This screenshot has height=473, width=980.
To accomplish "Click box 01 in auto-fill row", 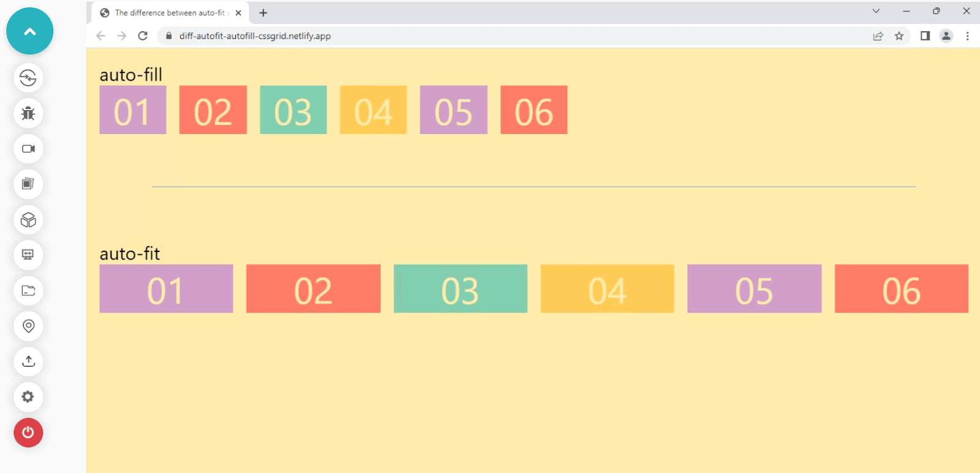I will click(x=133, y=110).
